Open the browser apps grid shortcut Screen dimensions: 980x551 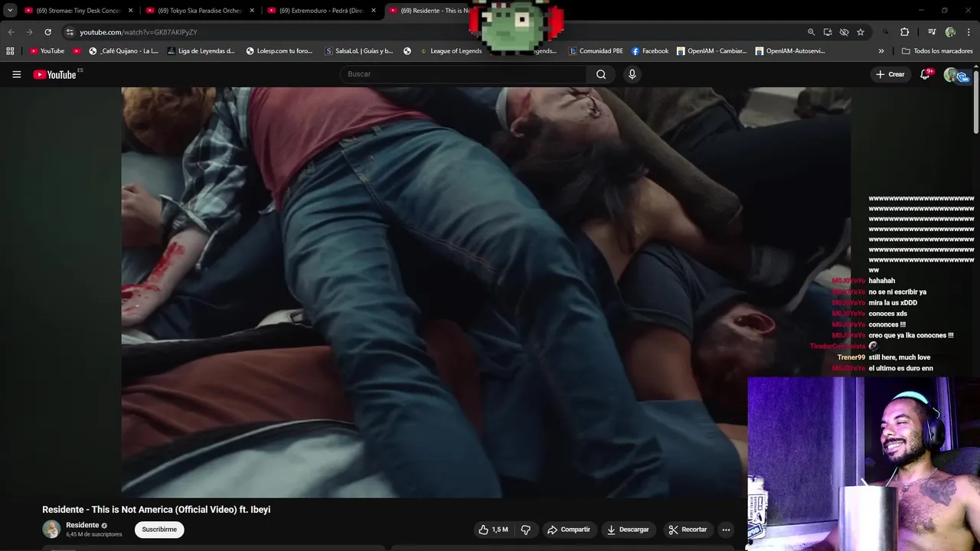click(10, 51)
